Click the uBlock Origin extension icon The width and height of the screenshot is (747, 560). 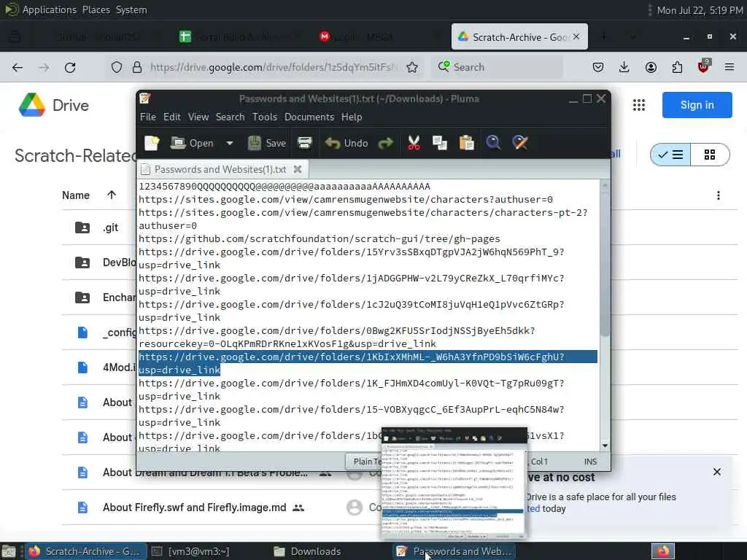point(704,66)
